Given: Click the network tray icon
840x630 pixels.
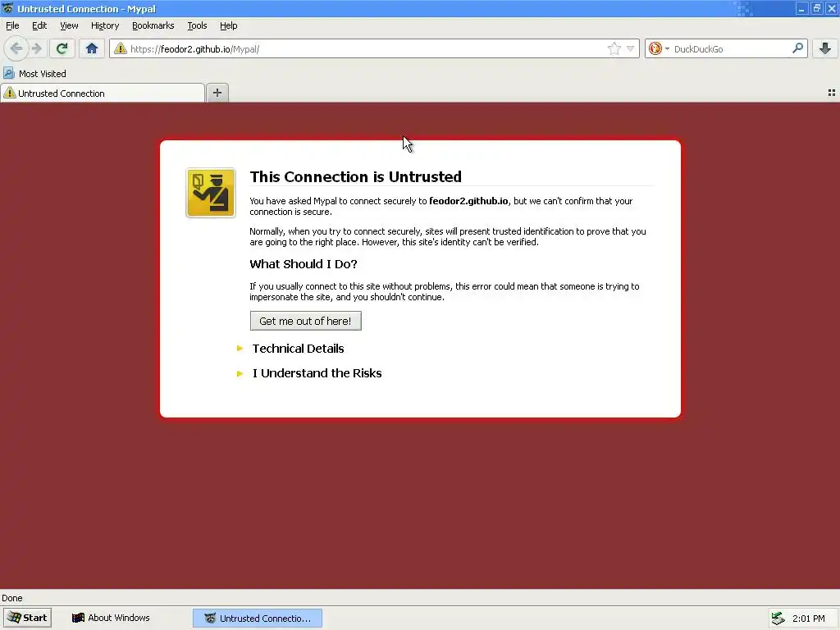Looking at the screenshot, I should (x=778, y=619).
